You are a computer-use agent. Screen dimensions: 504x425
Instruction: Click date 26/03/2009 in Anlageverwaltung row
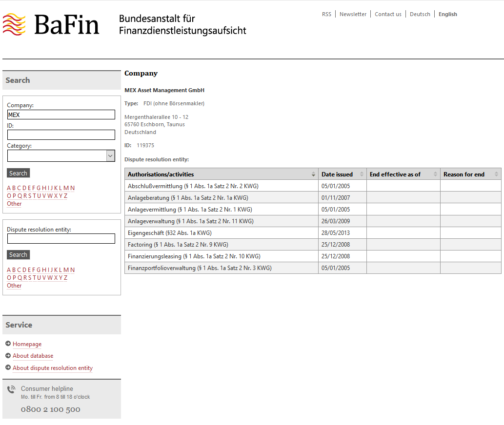pyautogui.click(x=336, y=221)
